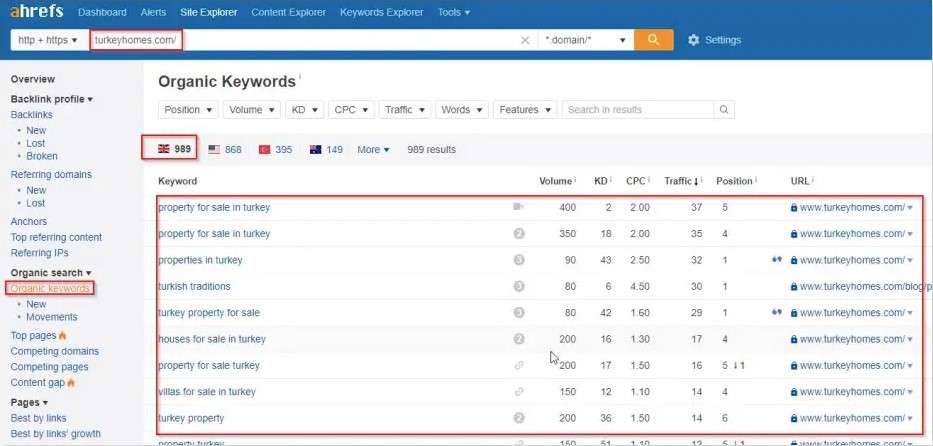Open Best by links in sidebar
Screen dimensions: 933x446
[38, 419]
